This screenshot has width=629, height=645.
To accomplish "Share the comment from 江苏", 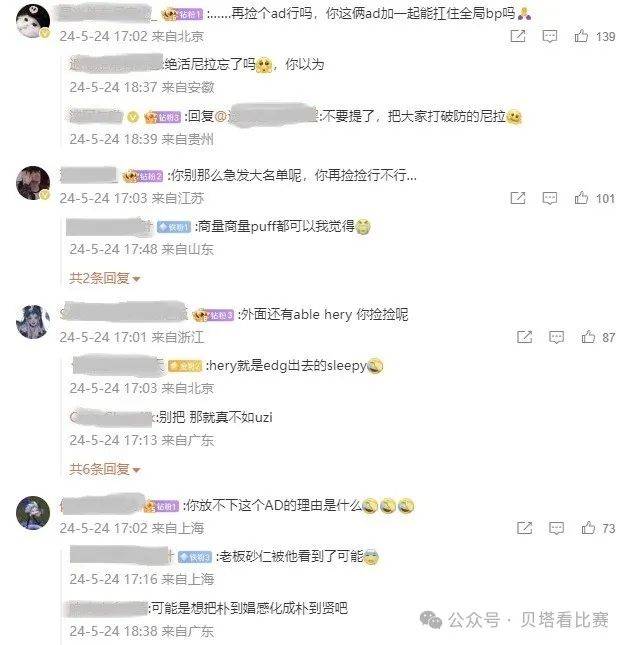I will coord(518,198).
